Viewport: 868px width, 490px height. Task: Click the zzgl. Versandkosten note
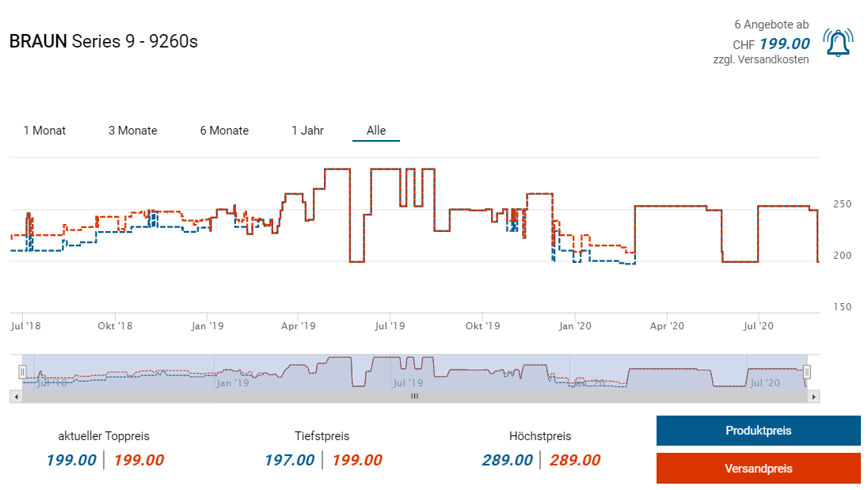[761, 59]
